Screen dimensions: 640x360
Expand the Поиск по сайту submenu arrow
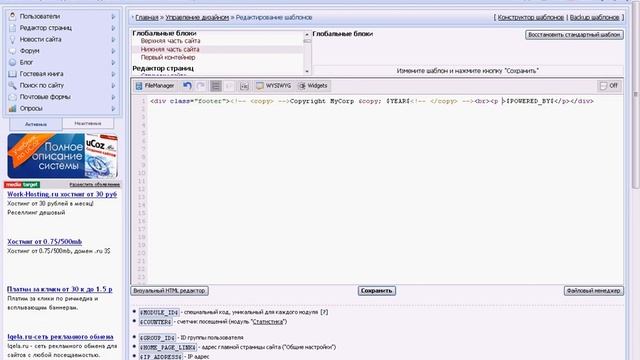(113, 85)
